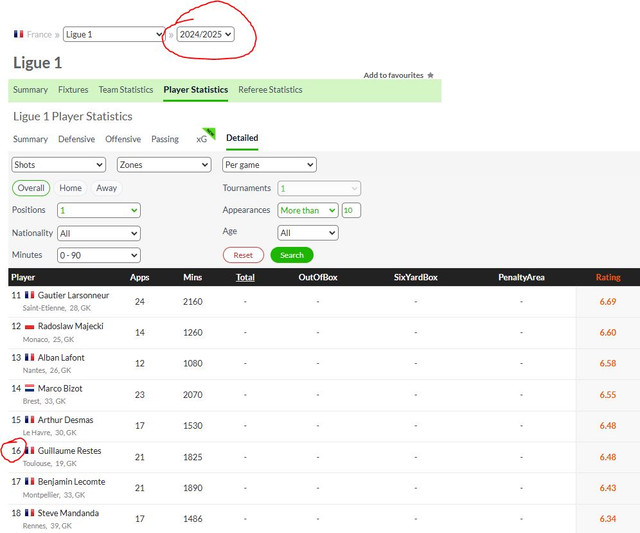This screenshot has height=533, width=640.
Task: Click the flag beside Gautier Larsonneur
Action: (29, 295)
